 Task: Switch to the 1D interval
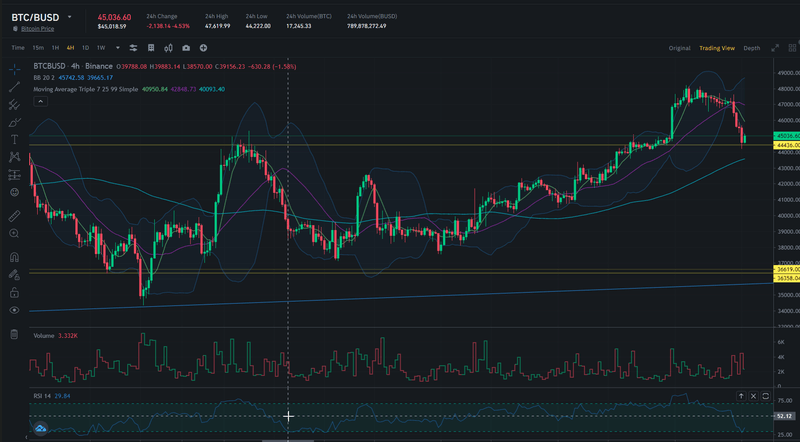85,48
